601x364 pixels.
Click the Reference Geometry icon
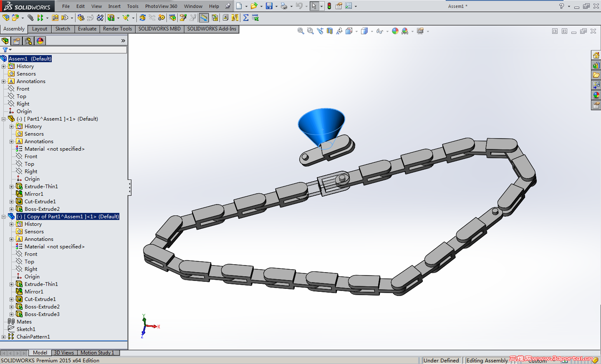click(x=126, y=18)
